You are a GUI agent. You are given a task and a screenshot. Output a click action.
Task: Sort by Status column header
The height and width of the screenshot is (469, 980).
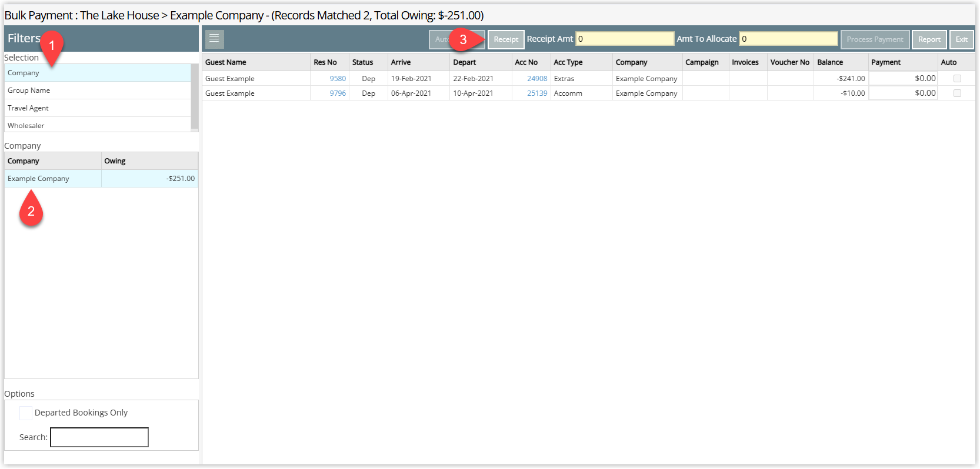coord(368,62)
